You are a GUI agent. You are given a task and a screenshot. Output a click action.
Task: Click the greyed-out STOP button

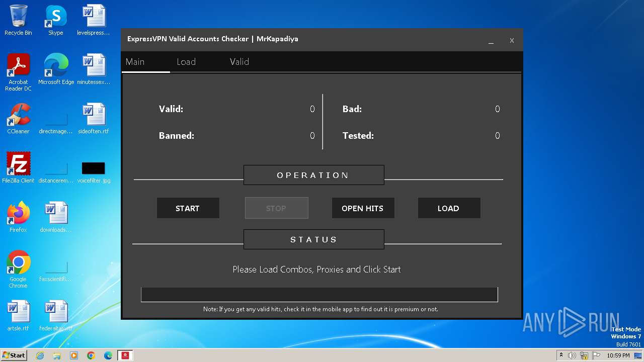276,208
